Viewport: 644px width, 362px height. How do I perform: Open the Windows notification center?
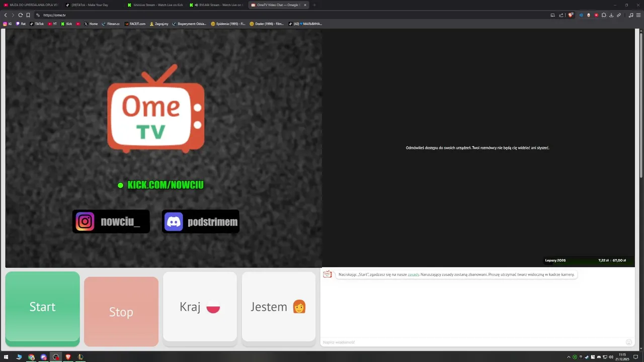coord(635,357)
